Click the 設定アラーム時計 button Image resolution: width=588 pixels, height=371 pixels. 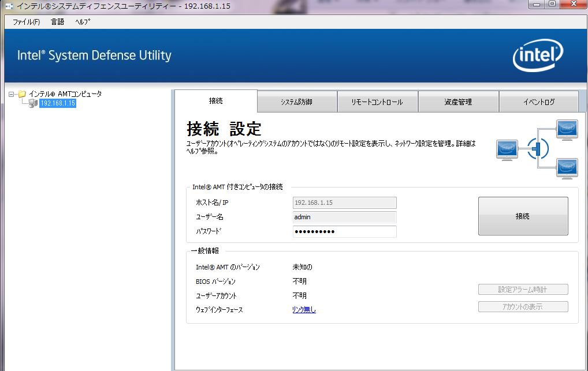coord(523,289)
